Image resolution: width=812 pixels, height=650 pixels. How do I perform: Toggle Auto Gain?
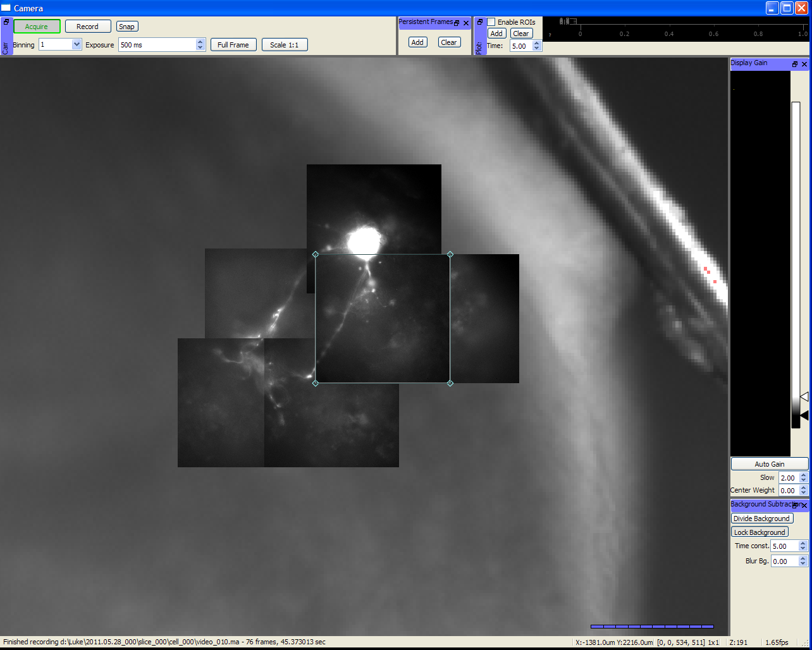point(770,464)
